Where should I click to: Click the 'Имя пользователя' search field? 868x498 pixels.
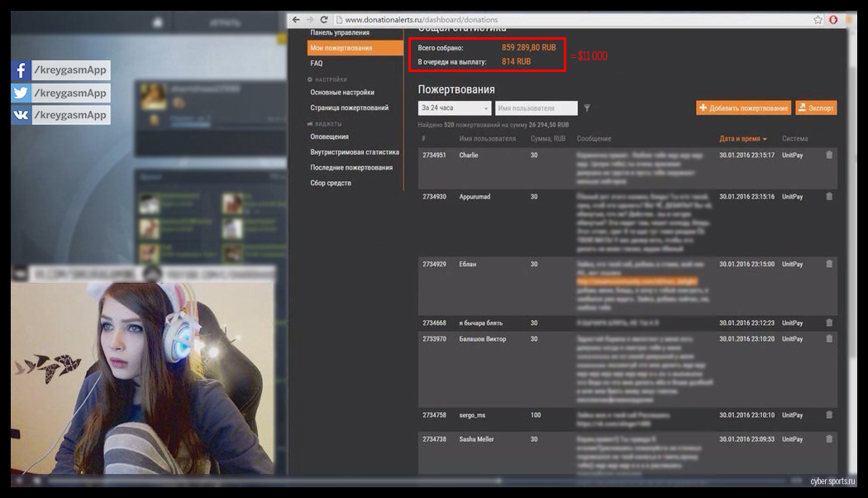(x=536, y=108)
